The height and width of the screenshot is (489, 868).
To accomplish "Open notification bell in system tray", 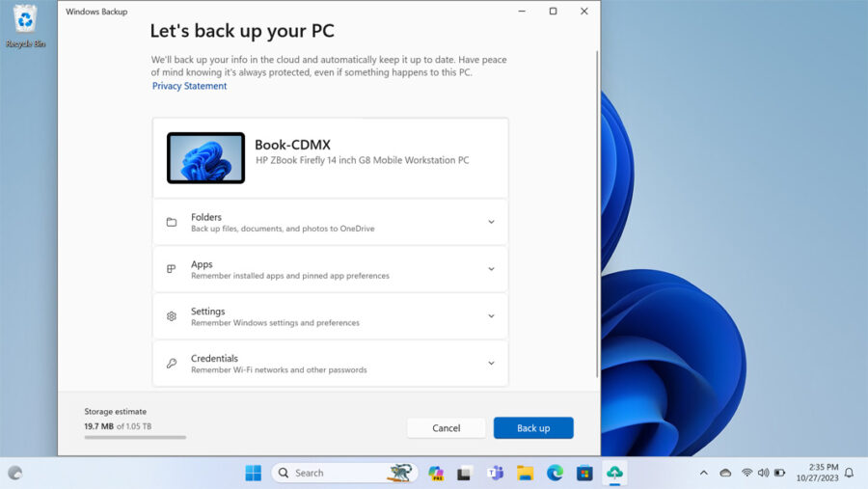I will coord(849,473).
